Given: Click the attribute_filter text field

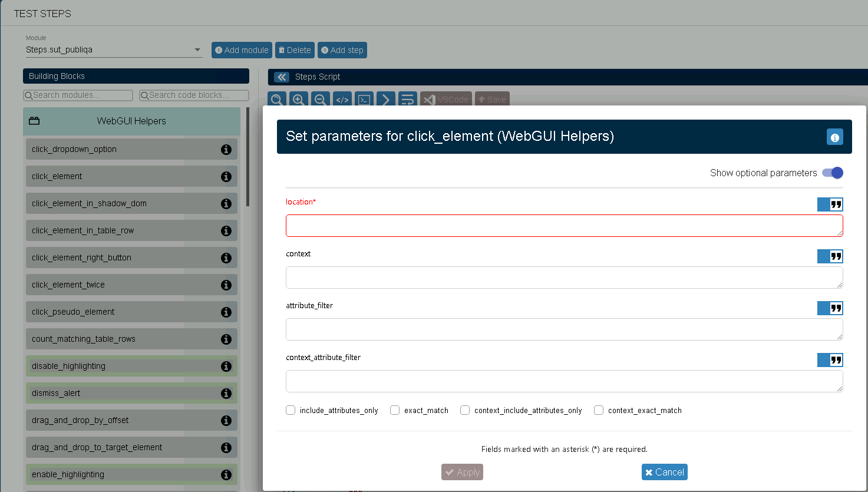Looking at the screenshot, I should [565, 329].
